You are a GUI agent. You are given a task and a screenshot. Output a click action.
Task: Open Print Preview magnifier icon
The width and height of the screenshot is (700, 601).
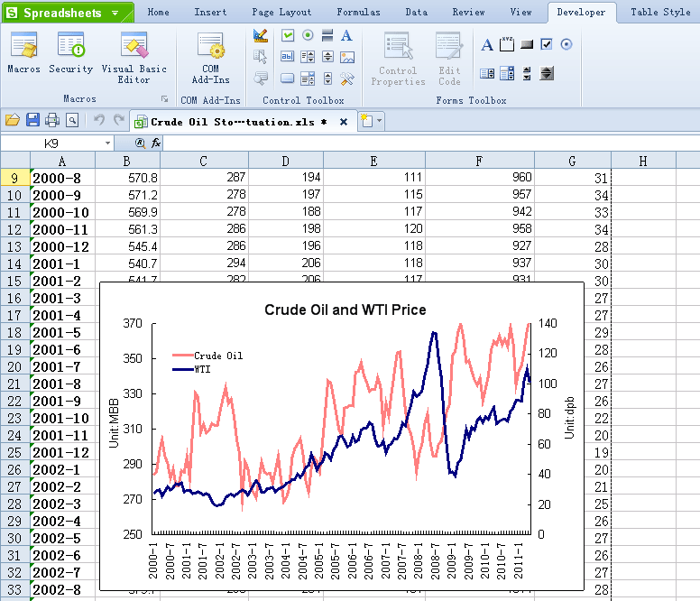pos(72,120)
